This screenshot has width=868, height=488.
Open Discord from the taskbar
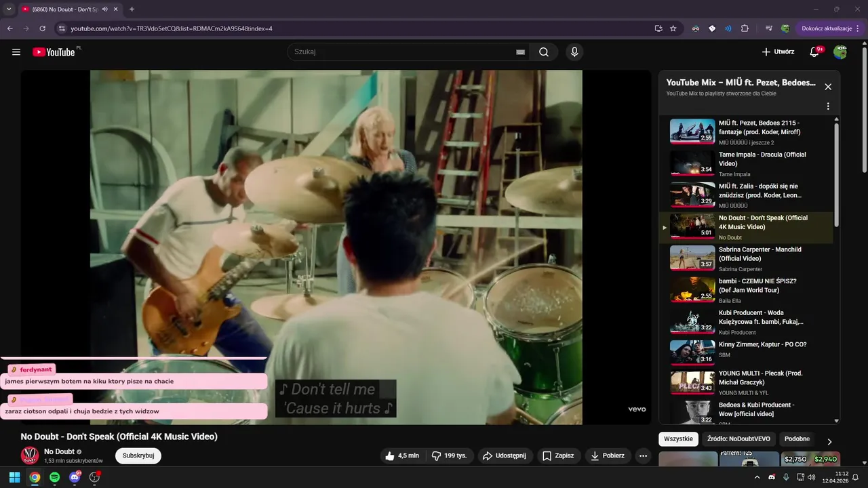[75, 477]
